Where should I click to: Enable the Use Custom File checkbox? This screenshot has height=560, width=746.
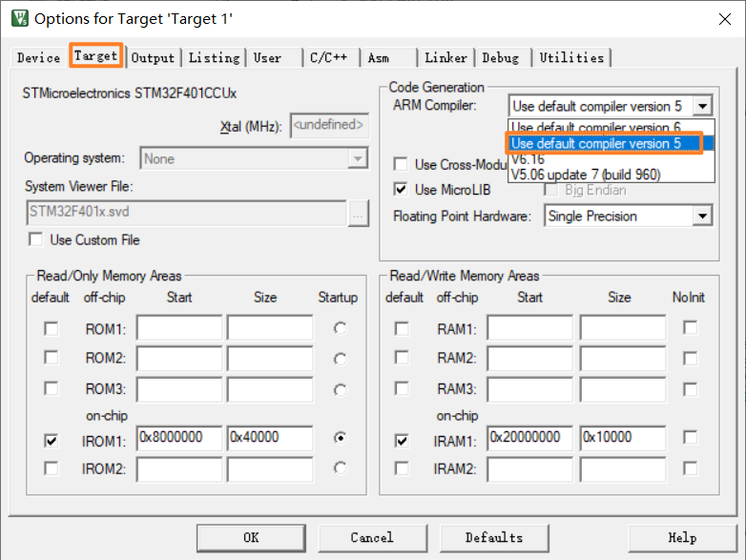35,239
